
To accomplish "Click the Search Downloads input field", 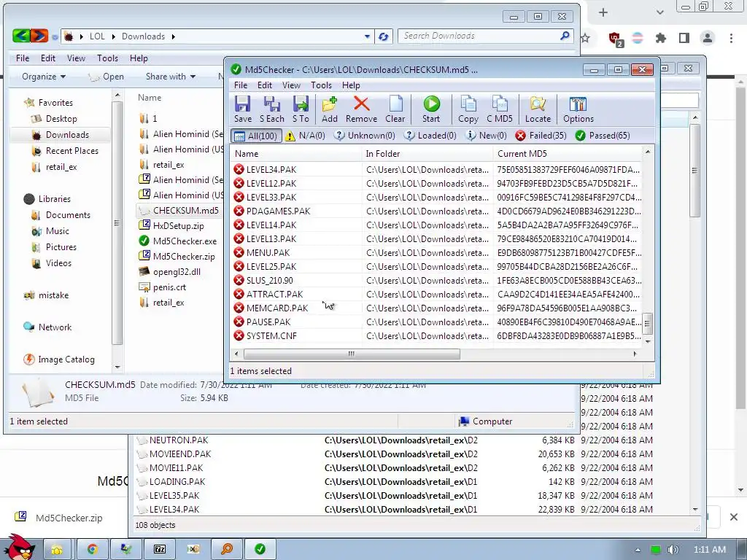I will coord(485,36).
